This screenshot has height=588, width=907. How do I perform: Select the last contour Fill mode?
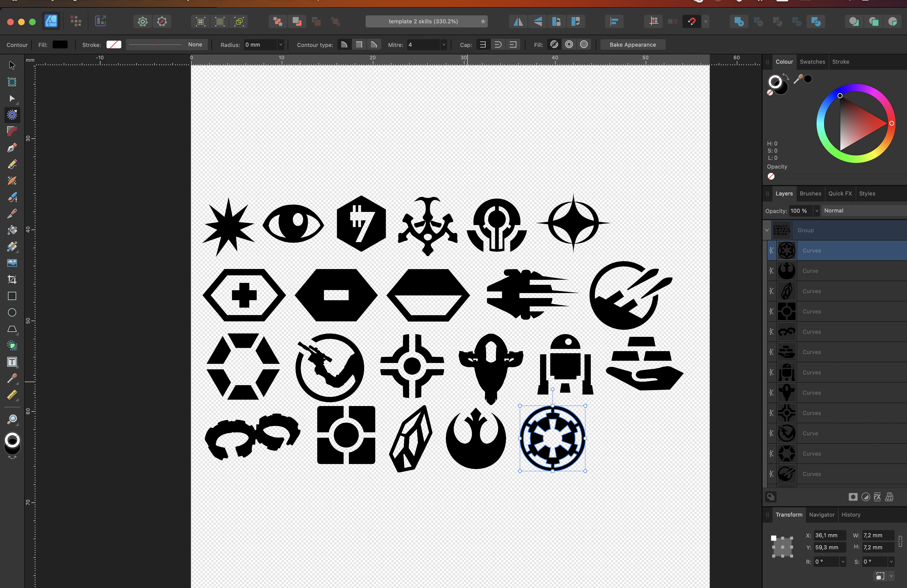(x=584, y=44)
